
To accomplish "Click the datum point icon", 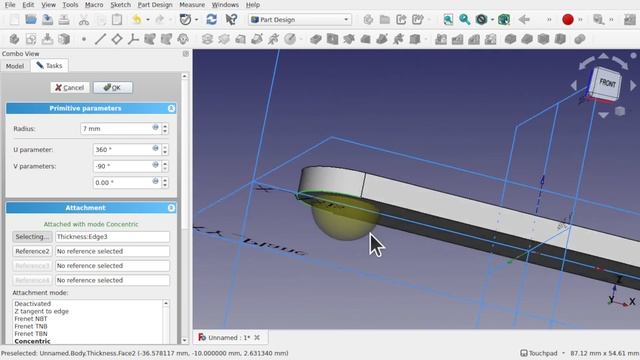I will click(x=84, y=39).
